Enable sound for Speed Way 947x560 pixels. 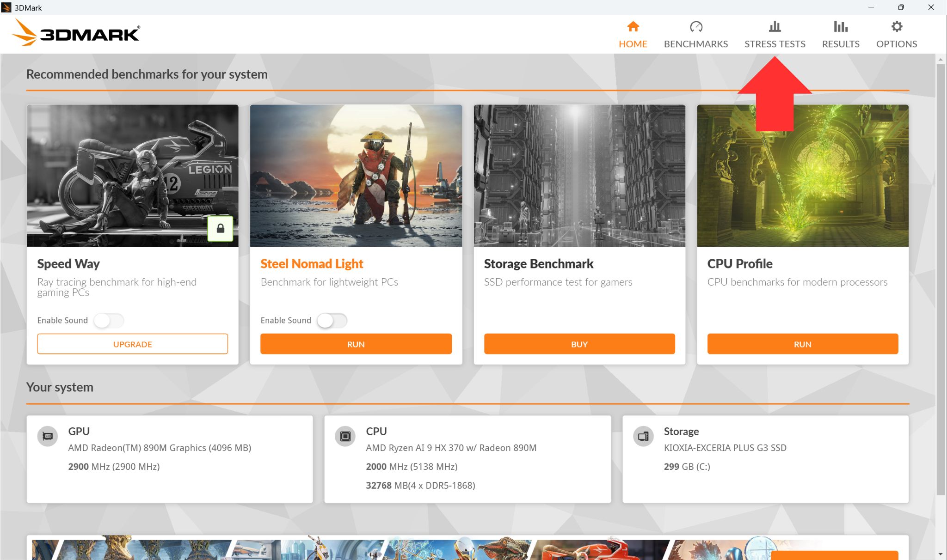click(109, 320)
